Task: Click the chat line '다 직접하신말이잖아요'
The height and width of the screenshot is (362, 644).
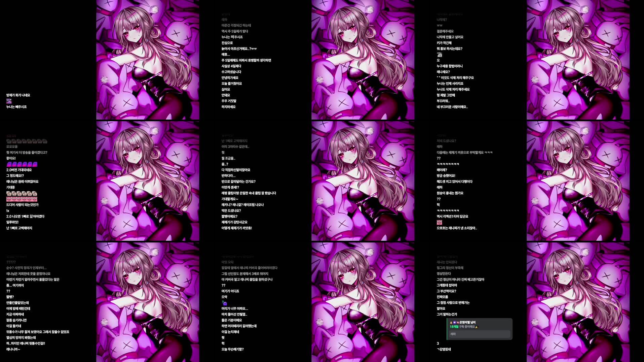Action: [236, 170]
